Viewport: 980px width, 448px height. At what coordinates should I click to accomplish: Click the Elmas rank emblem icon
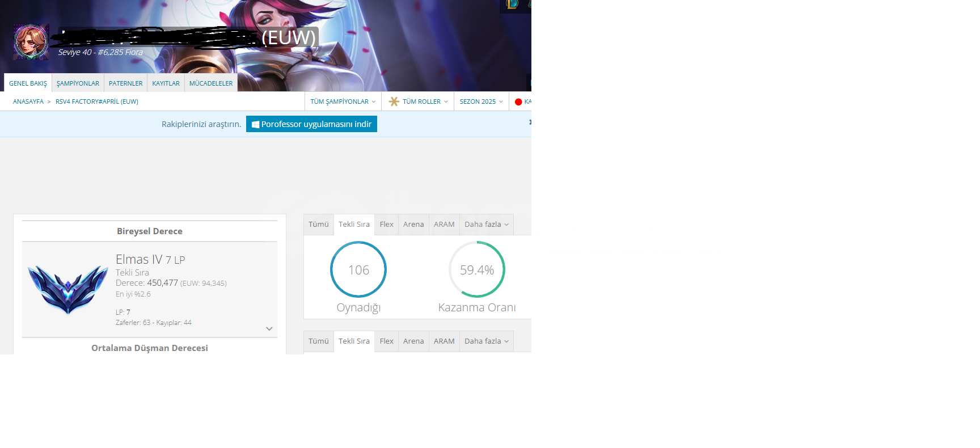[x=68, y=289]
